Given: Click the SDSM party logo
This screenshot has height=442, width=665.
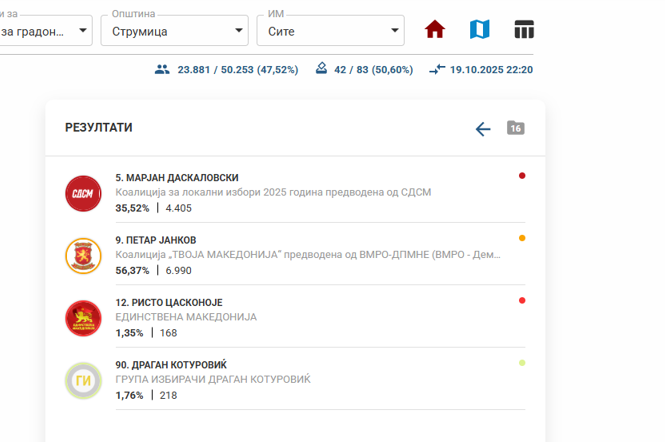Looking at the screenshot, I should [x=83, y=193].
